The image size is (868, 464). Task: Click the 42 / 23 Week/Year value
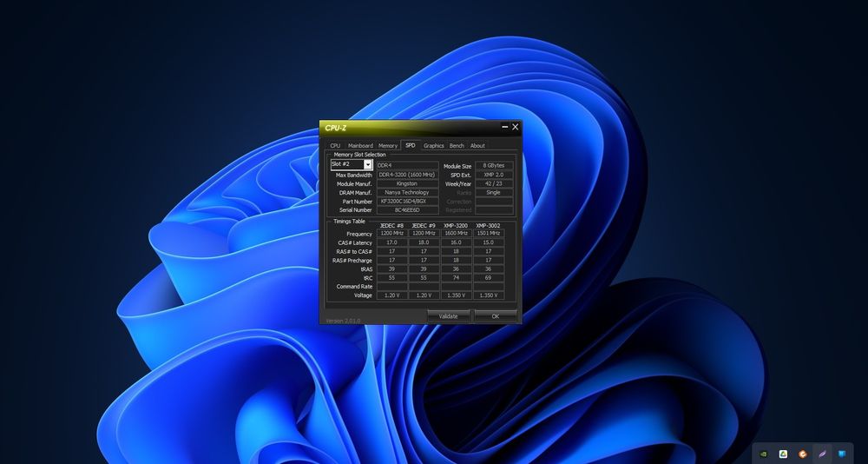(494, 183)
